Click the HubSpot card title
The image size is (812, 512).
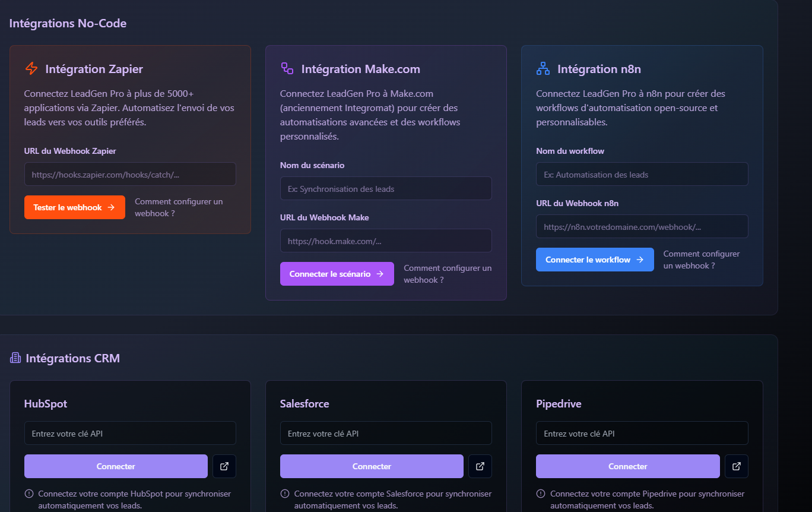point(46,404)
